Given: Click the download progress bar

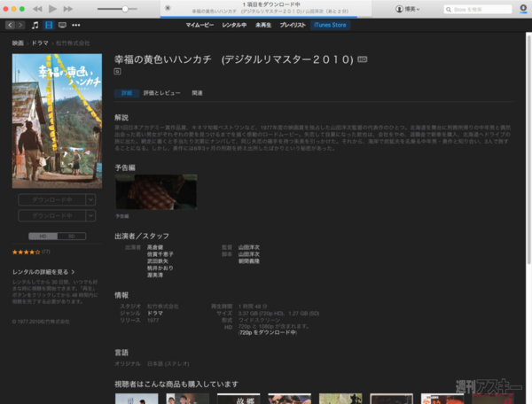Looking at the screenshot, I should tap(259, 17).
